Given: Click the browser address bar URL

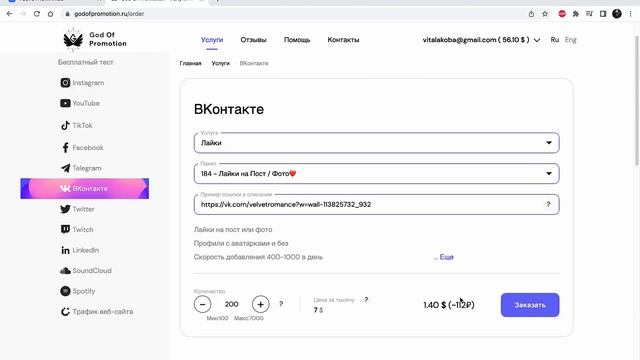Looking at the screenshot, I should tap(109, 13).
